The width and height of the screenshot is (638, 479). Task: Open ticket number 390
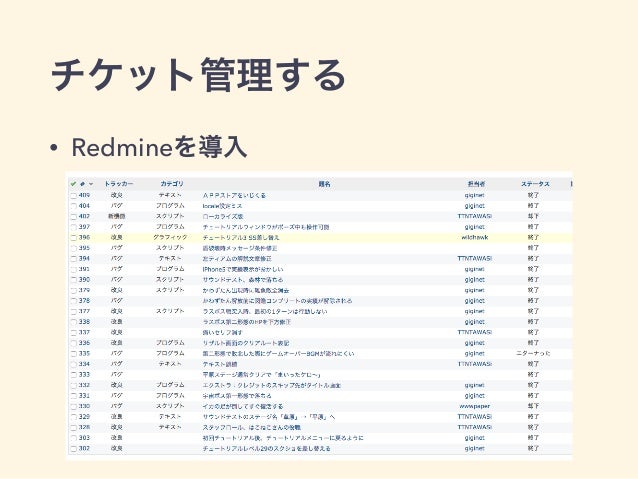point(84,280)
